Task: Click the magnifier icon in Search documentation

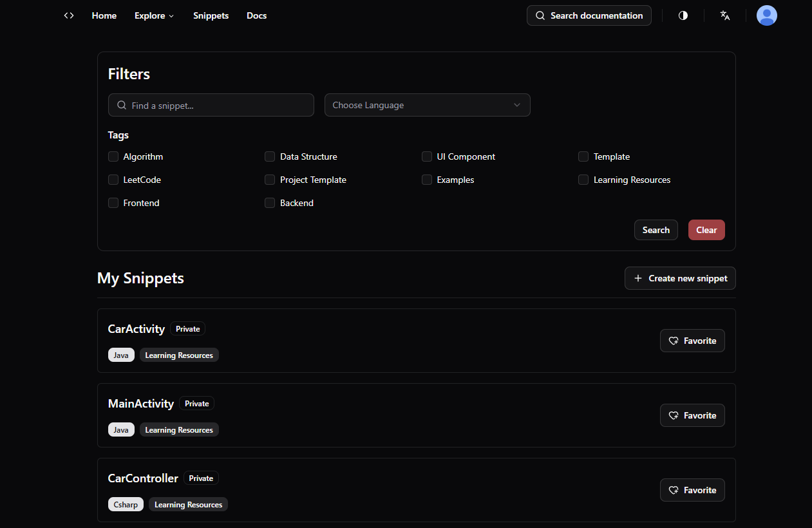Action: 540,15
